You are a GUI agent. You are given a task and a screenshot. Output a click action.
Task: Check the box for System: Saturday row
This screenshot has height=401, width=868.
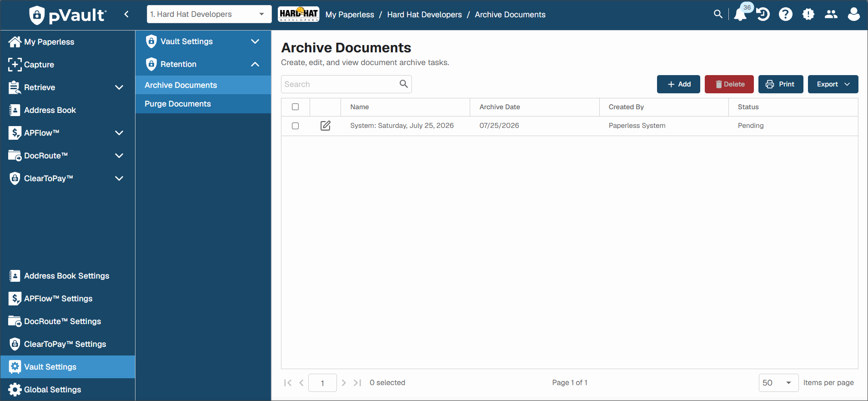point(296,126)
